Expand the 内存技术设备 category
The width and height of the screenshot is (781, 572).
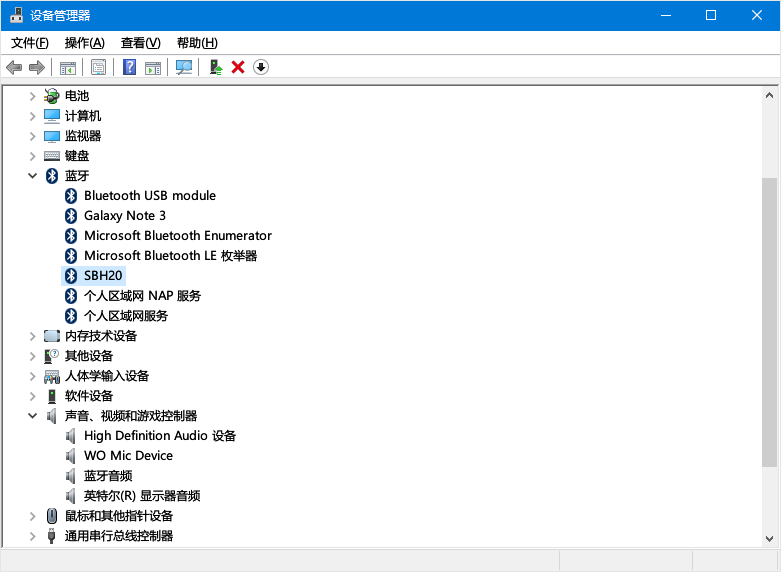32,336
